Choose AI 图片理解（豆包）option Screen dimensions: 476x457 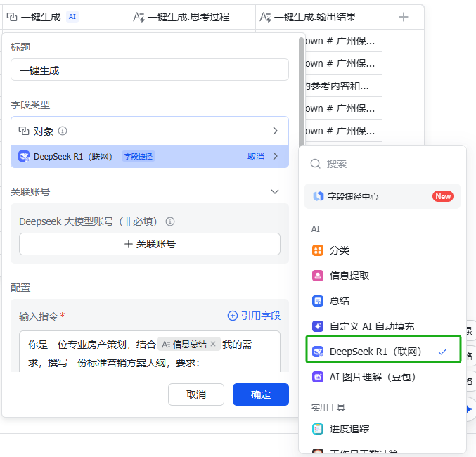pos(382,377)
